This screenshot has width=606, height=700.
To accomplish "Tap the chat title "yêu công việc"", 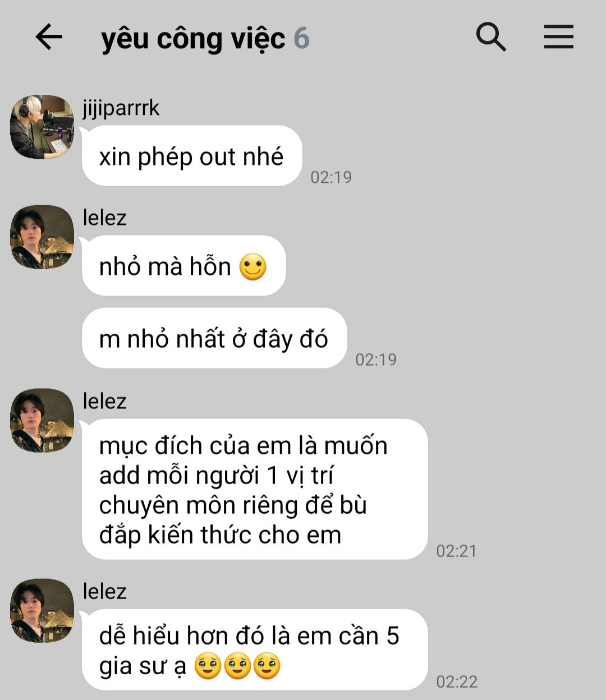I will [x=194, y=39].
